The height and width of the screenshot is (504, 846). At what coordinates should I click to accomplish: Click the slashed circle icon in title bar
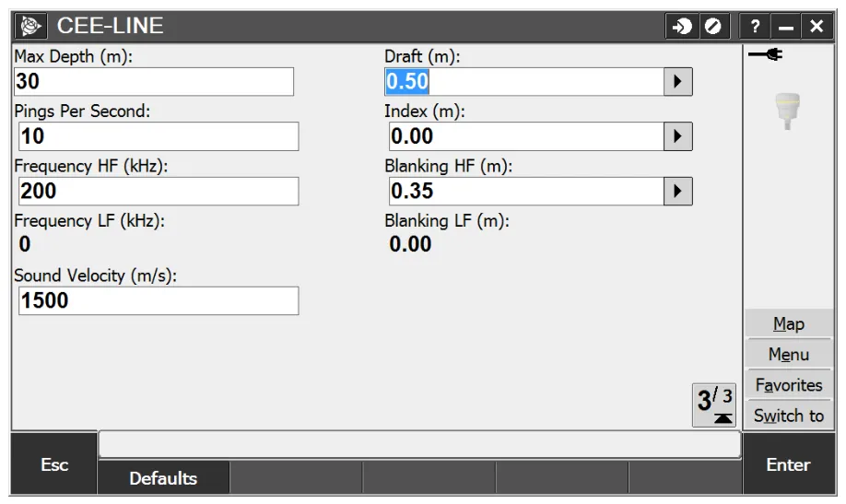[x=714, y=26]
